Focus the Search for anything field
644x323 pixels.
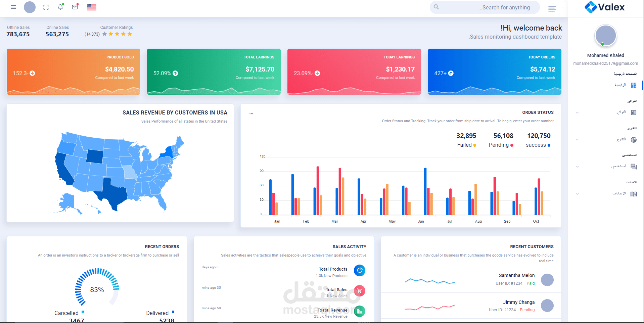[x=485, y=7]
